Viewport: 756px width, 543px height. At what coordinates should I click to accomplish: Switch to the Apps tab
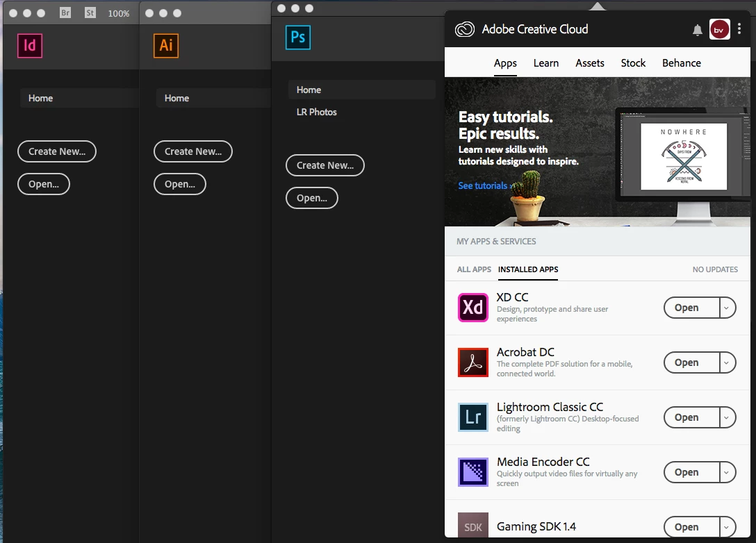pos(505,63)
